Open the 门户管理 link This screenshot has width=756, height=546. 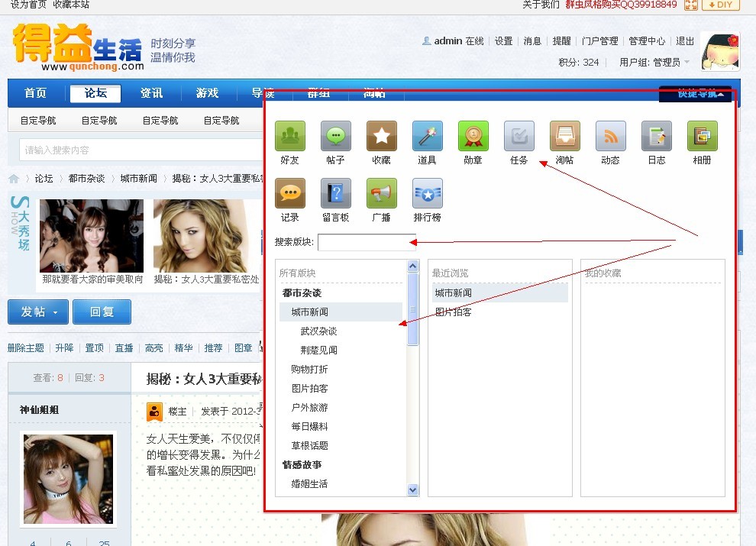pos(599,41)
